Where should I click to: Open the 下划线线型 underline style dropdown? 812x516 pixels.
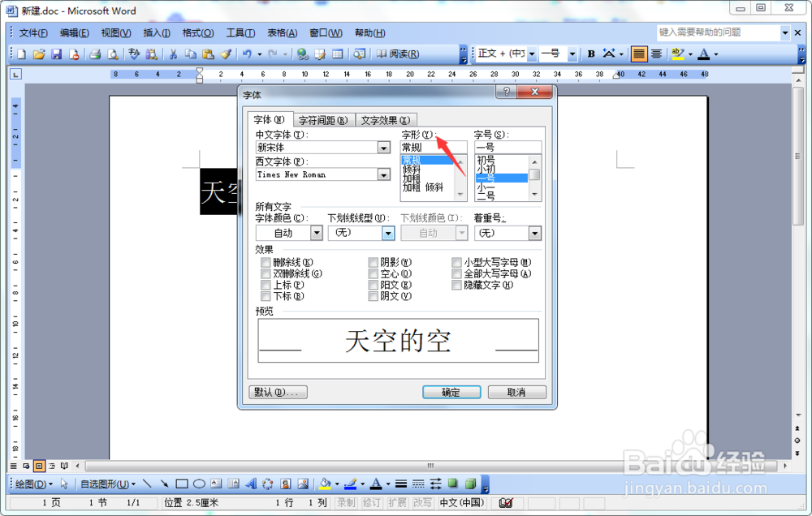coord(388,234)
